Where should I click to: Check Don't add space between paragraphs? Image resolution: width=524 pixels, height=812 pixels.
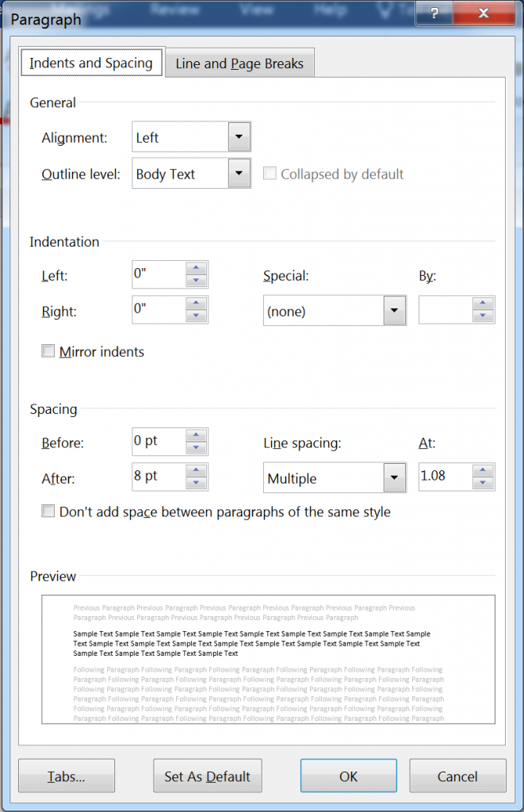pyautogui.click(x=48, y=511)
